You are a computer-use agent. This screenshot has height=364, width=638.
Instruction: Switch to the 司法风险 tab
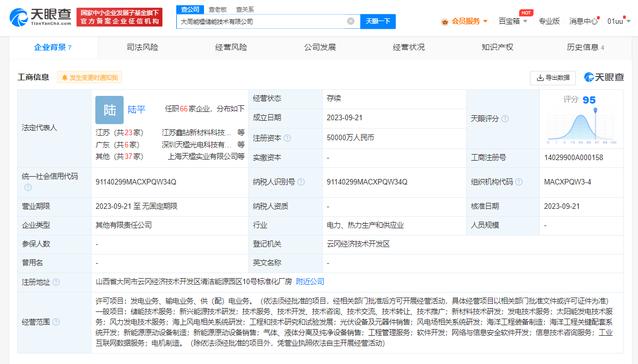pyautogui.click(x=142, y=48)
